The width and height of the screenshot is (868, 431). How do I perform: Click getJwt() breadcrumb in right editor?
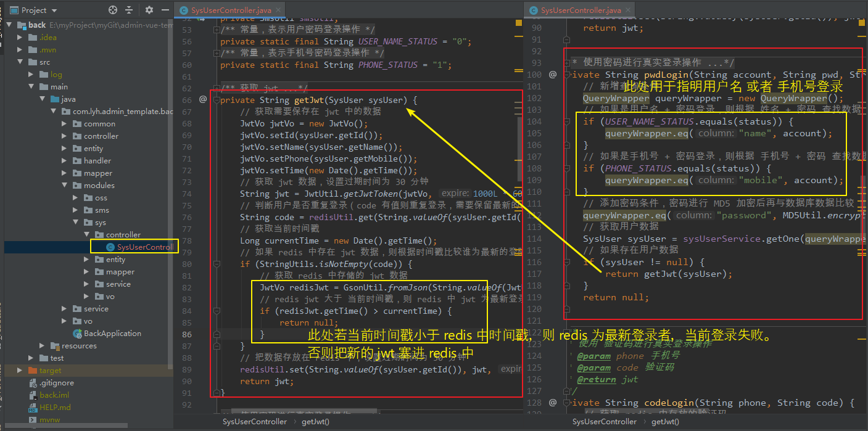tap(665, 421)
